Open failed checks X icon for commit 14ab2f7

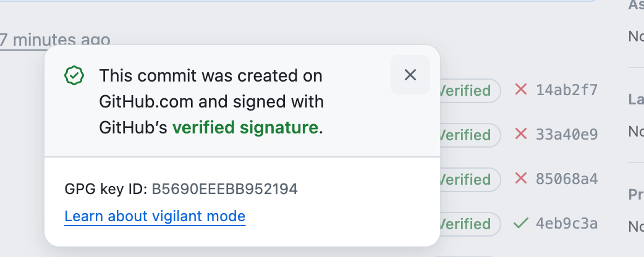pos(521,90)
